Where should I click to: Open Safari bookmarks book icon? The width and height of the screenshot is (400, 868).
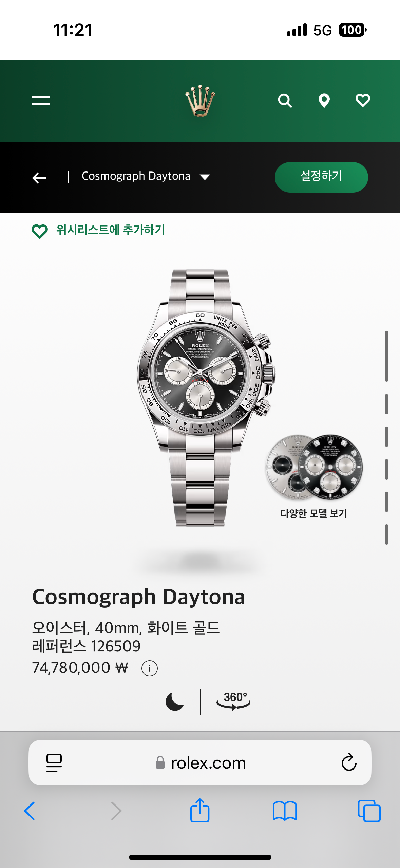[285, 811]
